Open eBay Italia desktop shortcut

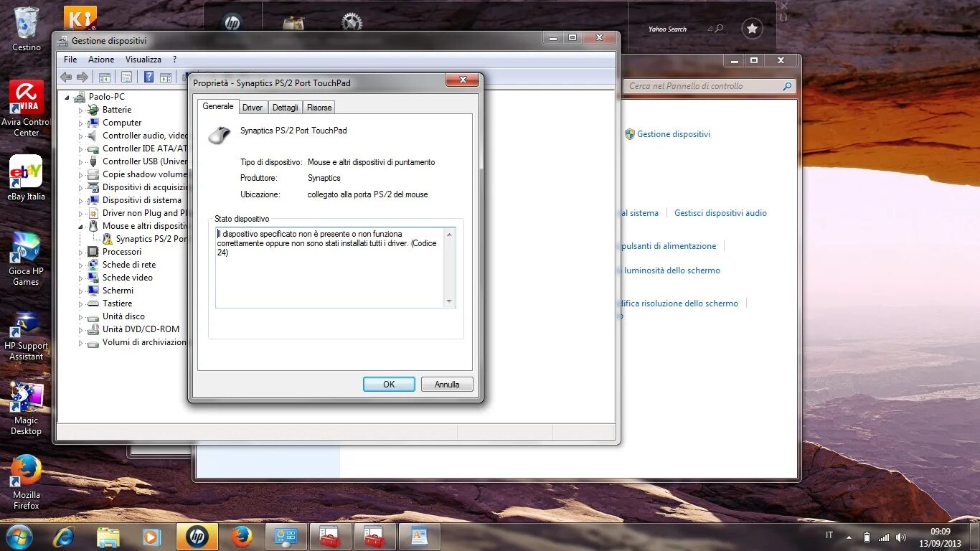click(x=27, y=178)
